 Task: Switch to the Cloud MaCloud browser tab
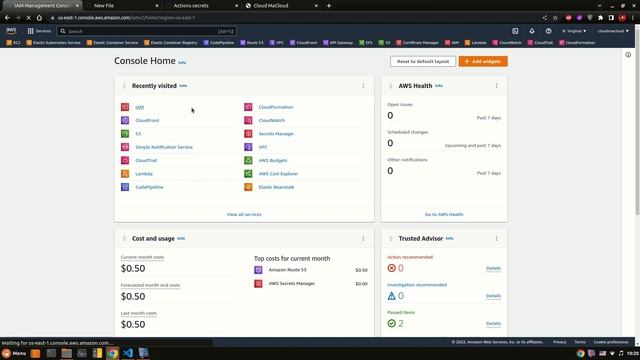(x=282, y=6)
